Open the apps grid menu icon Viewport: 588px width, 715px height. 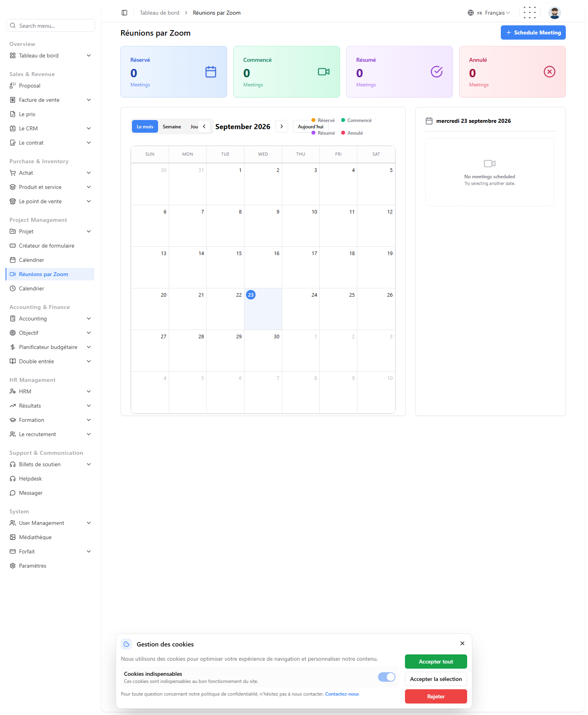530,13
